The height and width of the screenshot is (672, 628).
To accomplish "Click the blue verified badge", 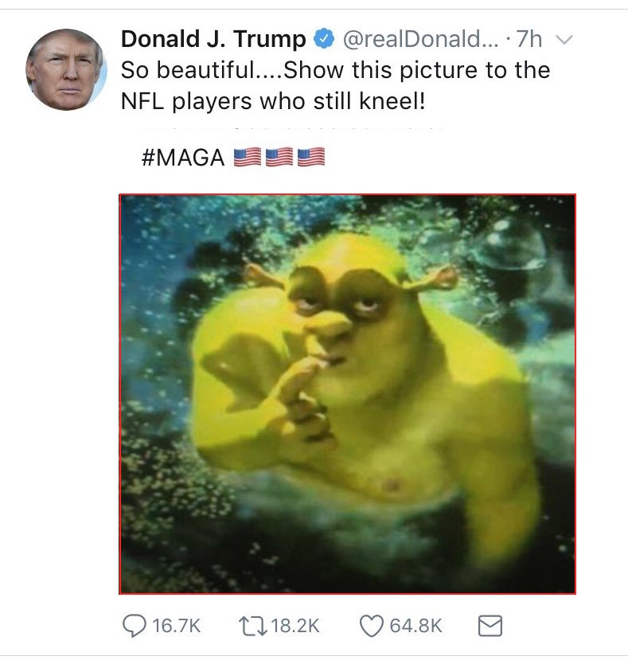I will (x=324, y=39).
